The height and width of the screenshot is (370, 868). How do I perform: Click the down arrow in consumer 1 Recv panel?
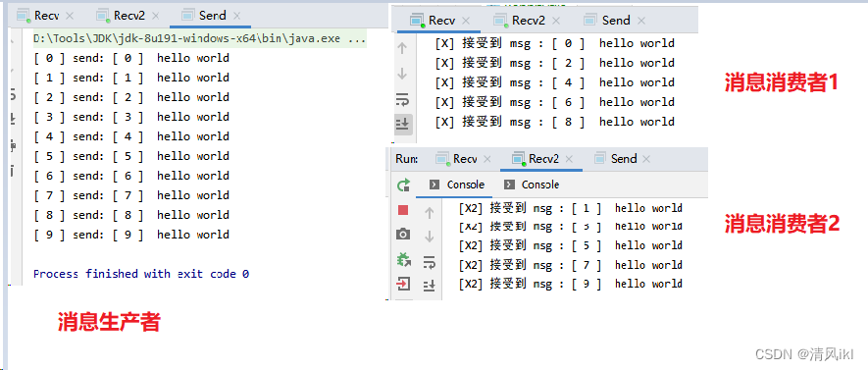(402, 74)
